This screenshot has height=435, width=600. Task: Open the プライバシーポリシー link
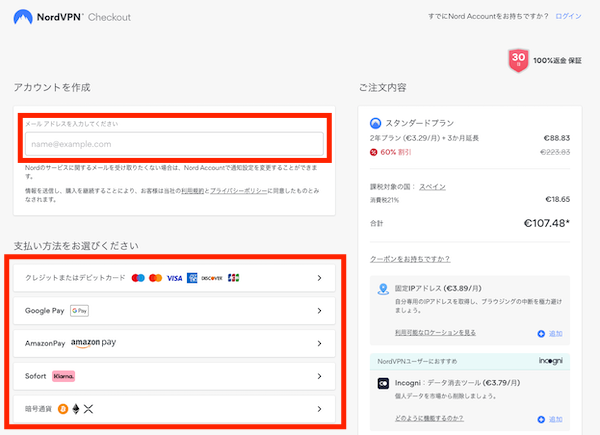pyautogui.click(x=238, y=191)
